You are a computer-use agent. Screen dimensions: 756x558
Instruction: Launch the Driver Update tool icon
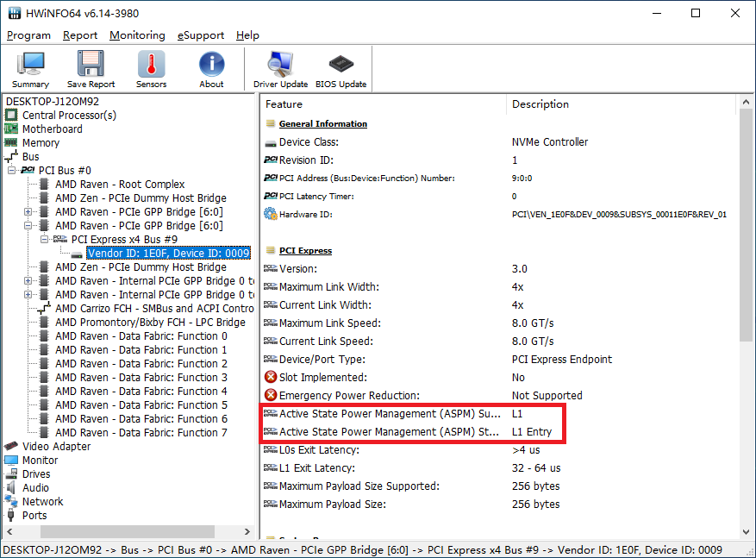280,70
